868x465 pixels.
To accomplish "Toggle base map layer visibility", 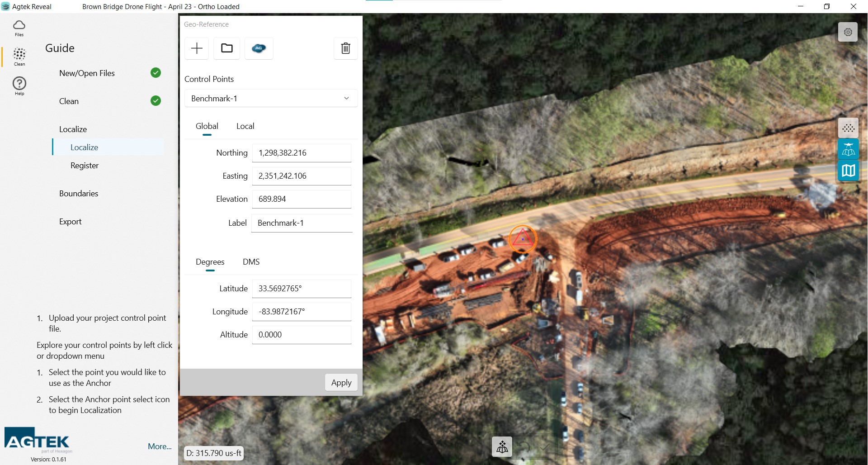I will pyautogui.click(x=848, y=171).
